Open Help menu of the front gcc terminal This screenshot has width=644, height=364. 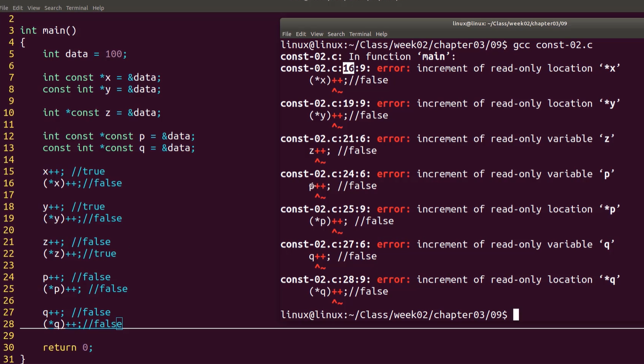point(382,34)
